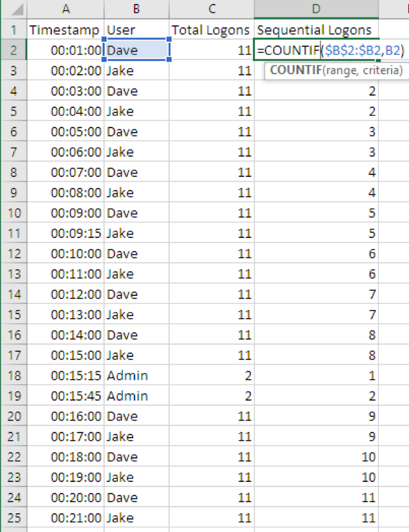Click the formula edit cell D2

tap(316, 51)
